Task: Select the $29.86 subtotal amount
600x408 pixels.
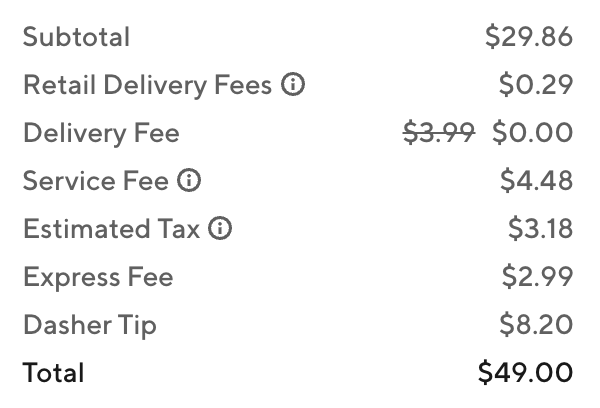Action: point(529,37)
